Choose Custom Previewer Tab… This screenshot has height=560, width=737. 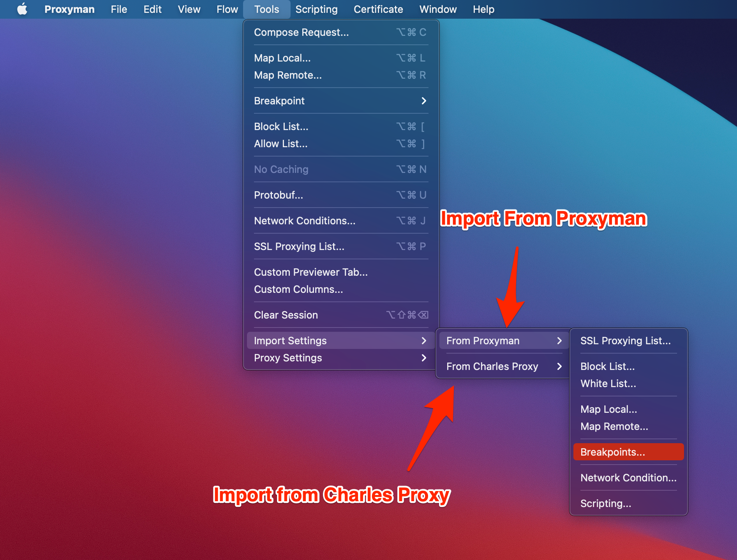(x=341, y=272)
